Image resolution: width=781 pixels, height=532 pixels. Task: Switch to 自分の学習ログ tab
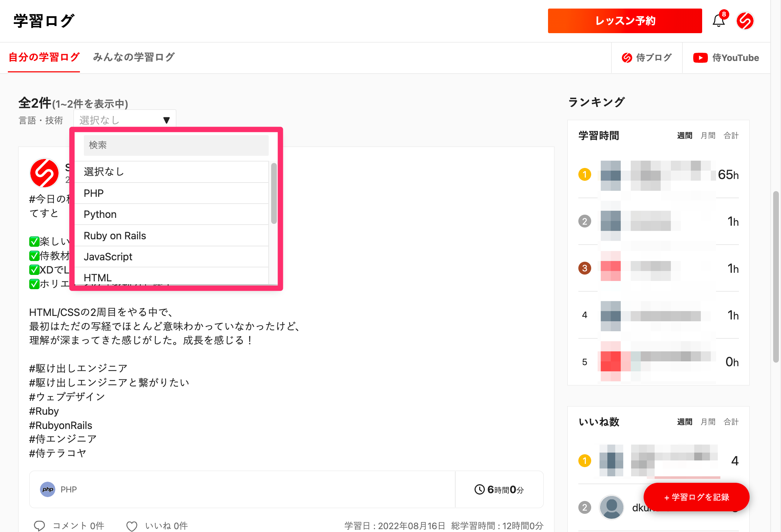(x=44, y=57)
